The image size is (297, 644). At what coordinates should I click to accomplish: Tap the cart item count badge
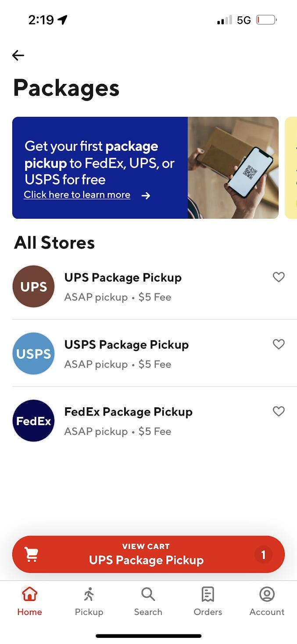tap(263, 555)
